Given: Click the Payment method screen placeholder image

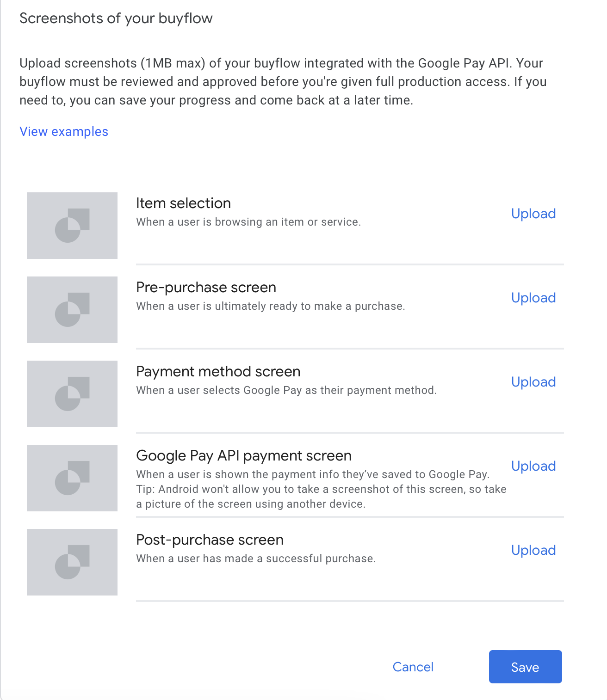Looking at the screenshot, I should coord(72,394).
